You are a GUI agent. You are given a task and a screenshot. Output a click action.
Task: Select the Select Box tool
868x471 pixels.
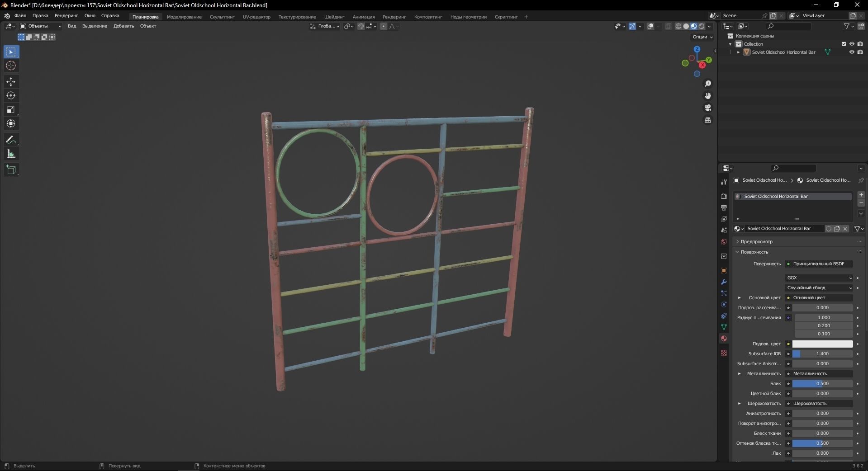coord(11,52)
